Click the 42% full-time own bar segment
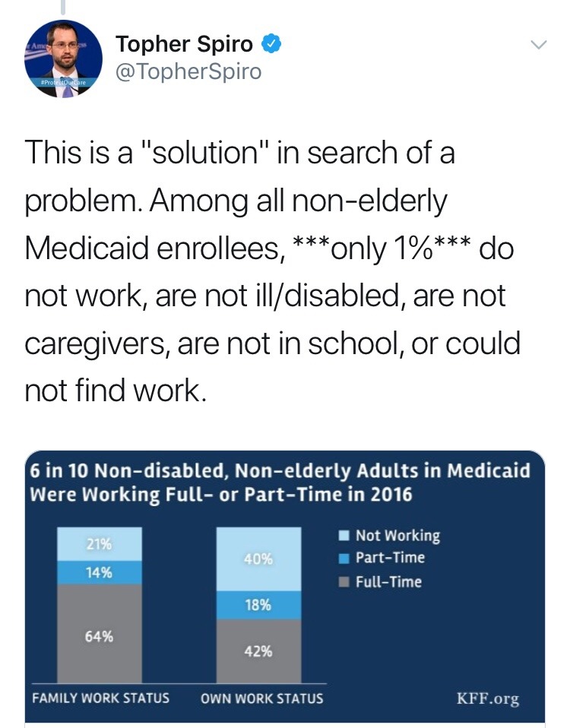 (258, 650)
